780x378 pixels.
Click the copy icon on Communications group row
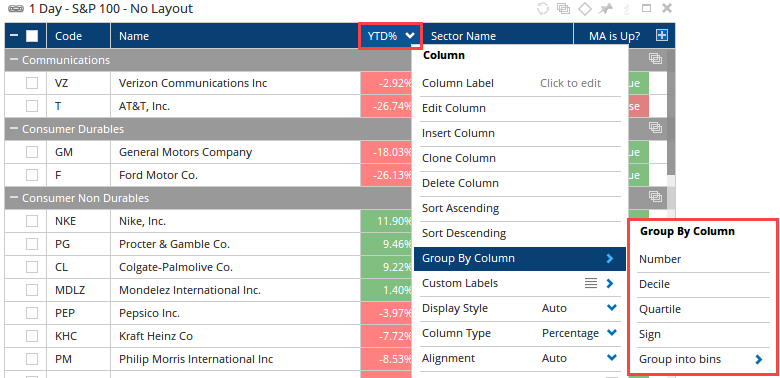pyautogui.click(x=656, y=59)
